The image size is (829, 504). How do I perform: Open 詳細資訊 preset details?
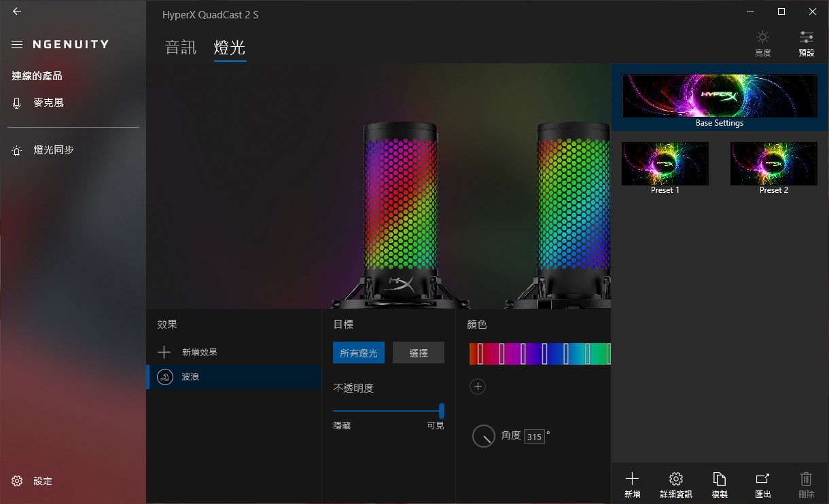676,485
